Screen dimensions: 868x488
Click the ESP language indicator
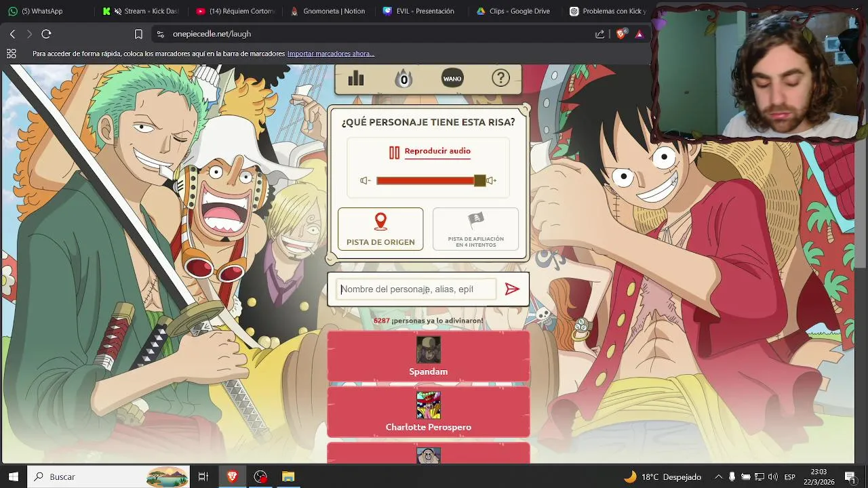[x=790, y=476]
